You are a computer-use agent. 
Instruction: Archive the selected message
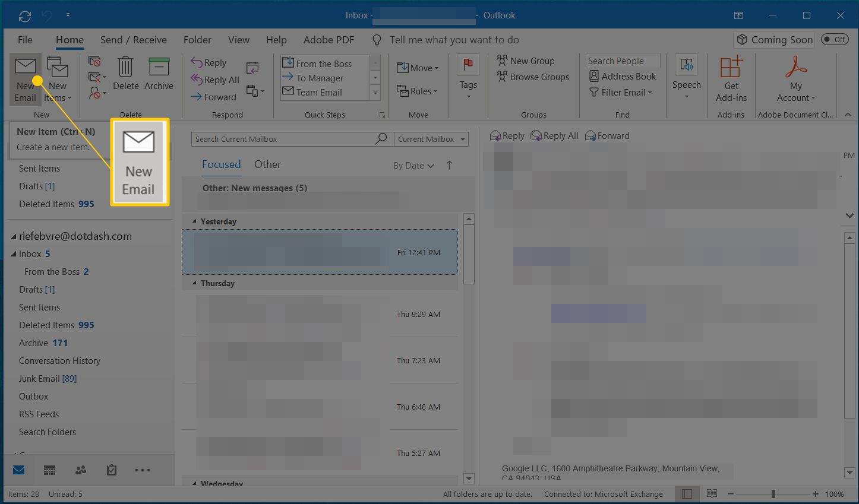click(159, 74)
